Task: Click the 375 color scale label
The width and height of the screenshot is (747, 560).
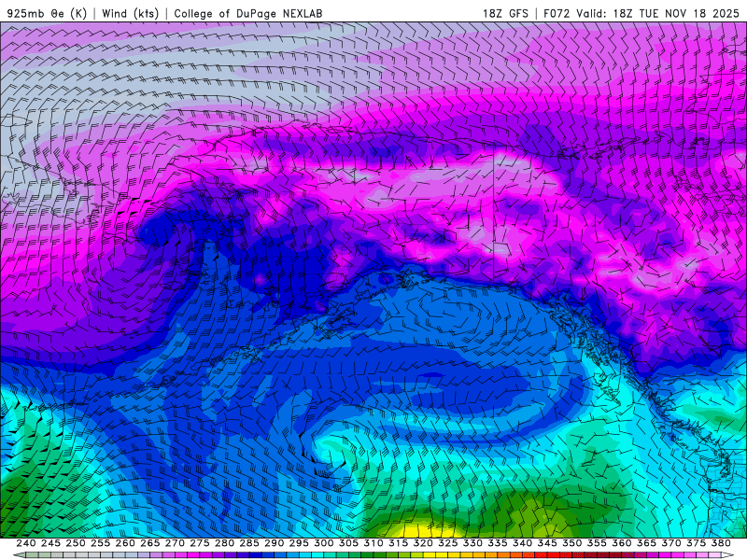Action: pos(696,543)
